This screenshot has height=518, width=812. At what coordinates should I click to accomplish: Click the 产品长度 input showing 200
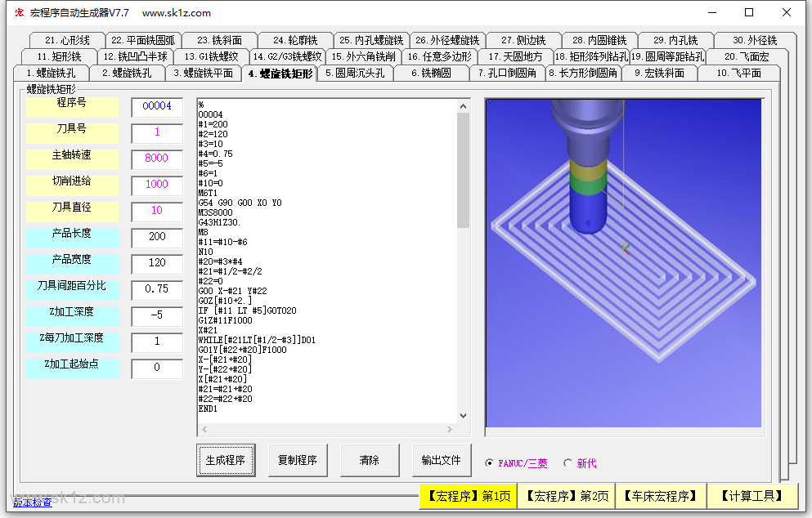click(x=157, y=237)
